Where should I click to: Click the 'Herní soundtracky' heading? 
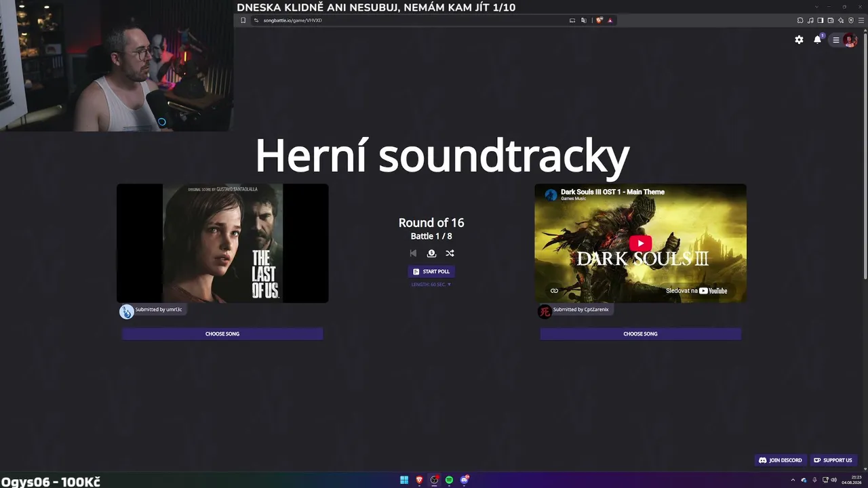coord(442,157)
